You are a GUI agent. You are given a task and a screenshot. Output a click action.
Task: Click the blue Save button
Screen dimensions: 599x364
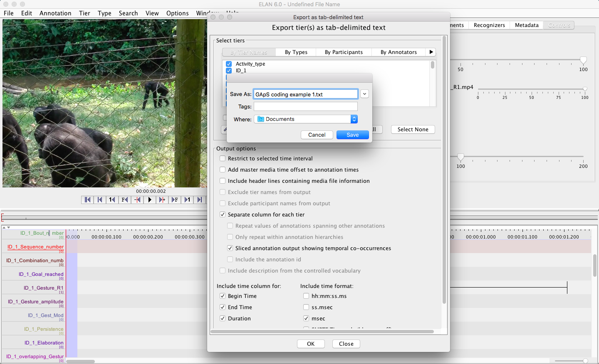352,135
